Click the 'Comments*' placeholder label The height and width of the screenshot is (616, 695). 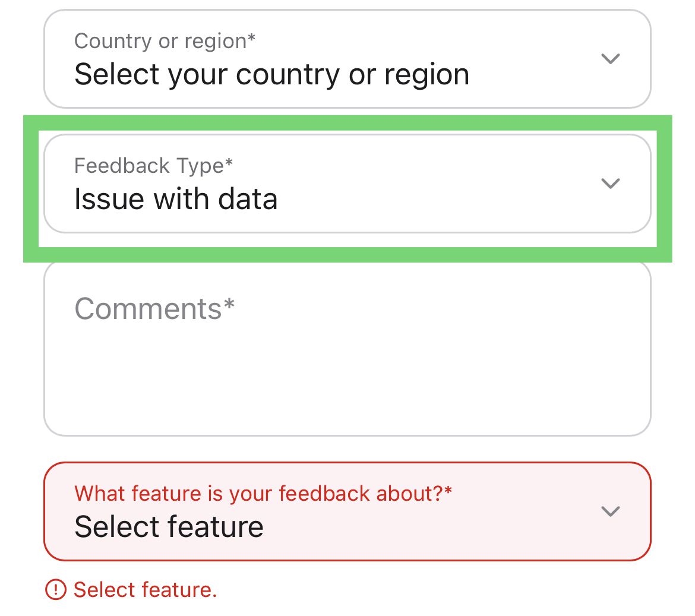coord(154,308)
